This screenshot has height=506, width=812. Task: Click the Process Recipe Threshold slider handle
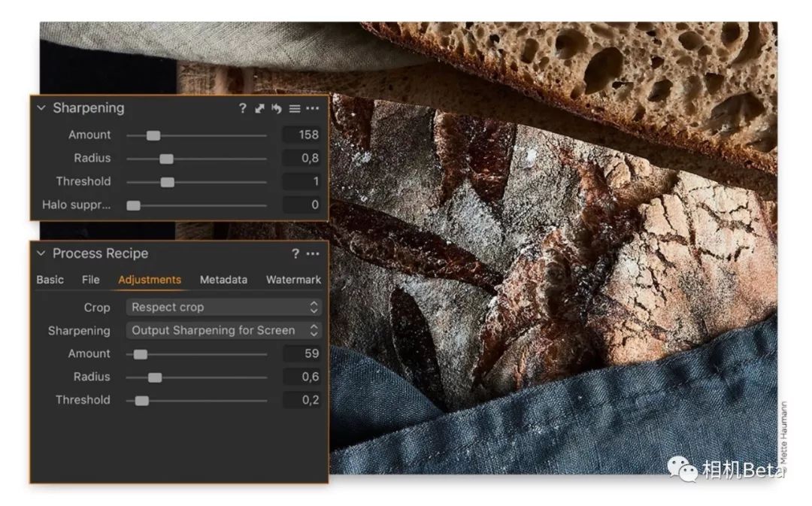(x=142, y=401)
